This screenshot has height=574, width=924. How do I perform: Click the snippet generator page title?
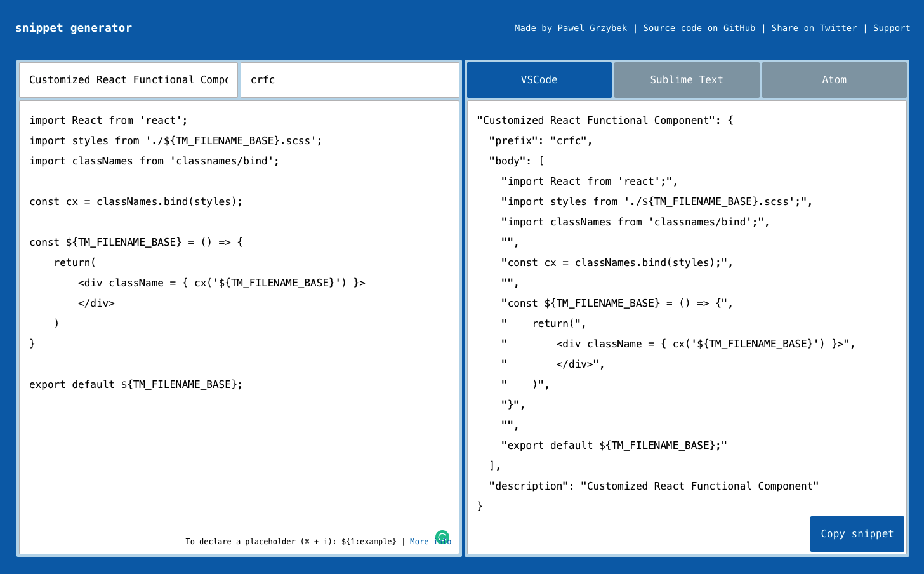pos(74,28)
